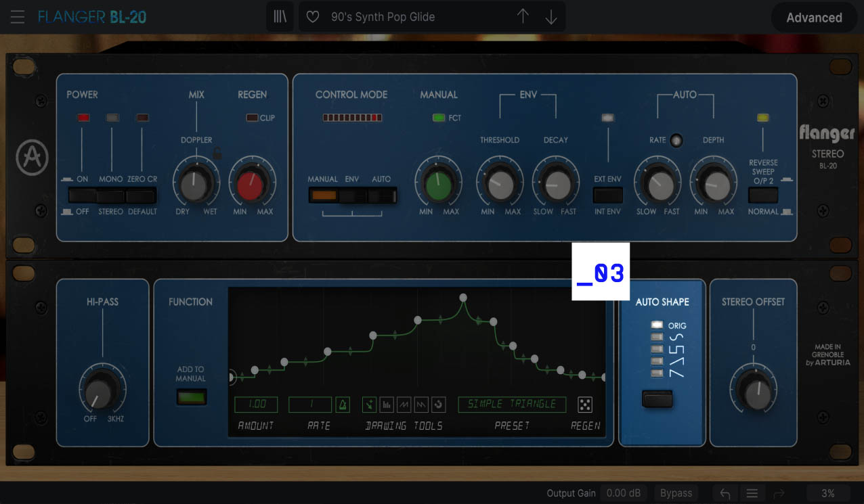Click the Regen dice icon to randomize
This screenshot has height=504, width=864.
[584, 404]
